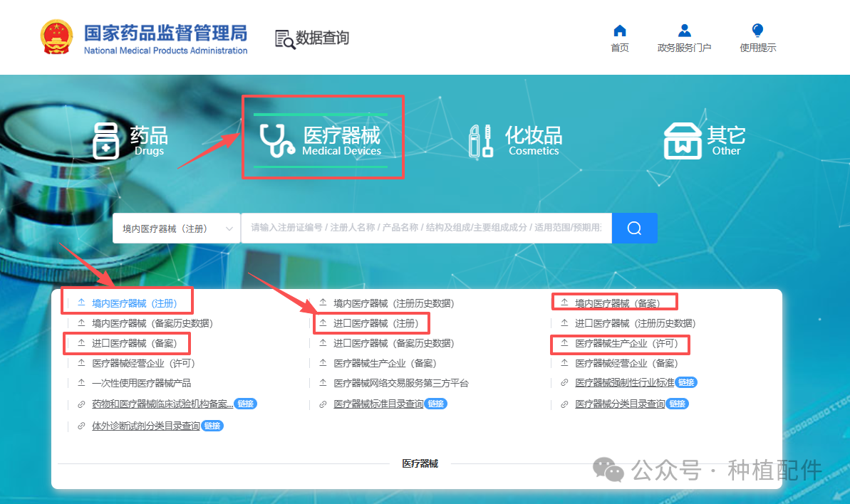Image resolution: width=850 pixels, height=504 pixels.
Task: Open 医疗器械强制性行业标准 link
Action: [624, 383]
